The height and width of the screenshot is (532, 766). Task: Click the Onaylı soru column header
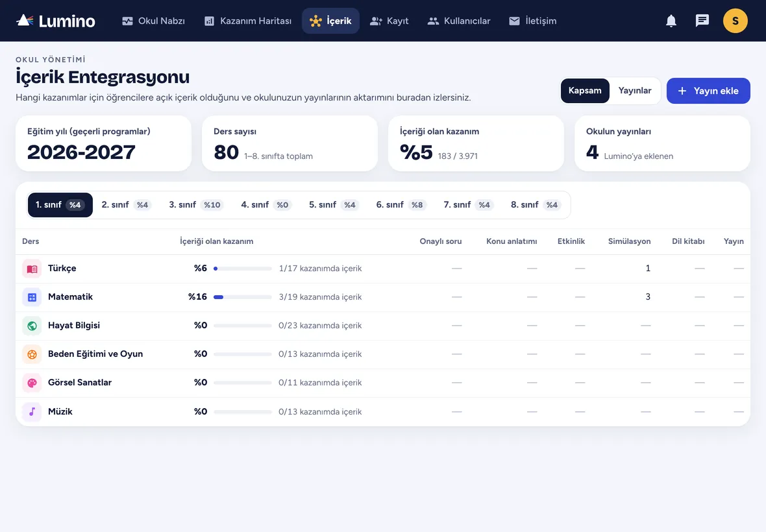click(441, 241)
